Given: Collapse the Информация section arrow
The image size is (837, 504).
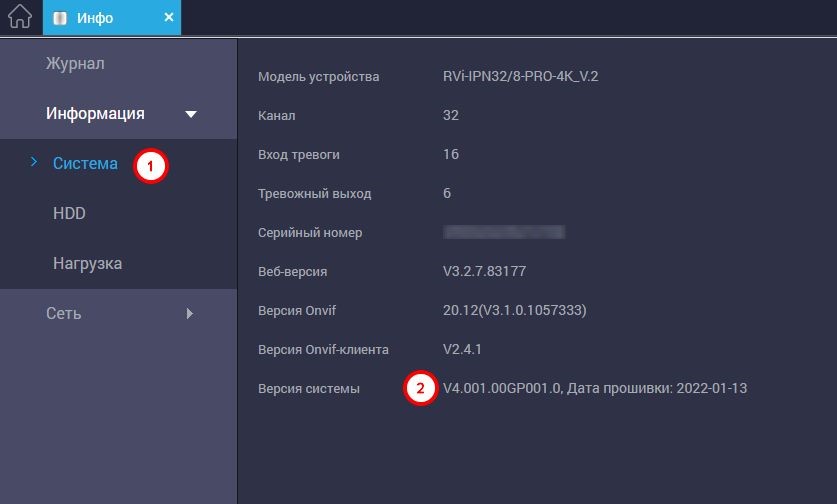Looking at the screenshot, I should [191, 115].
